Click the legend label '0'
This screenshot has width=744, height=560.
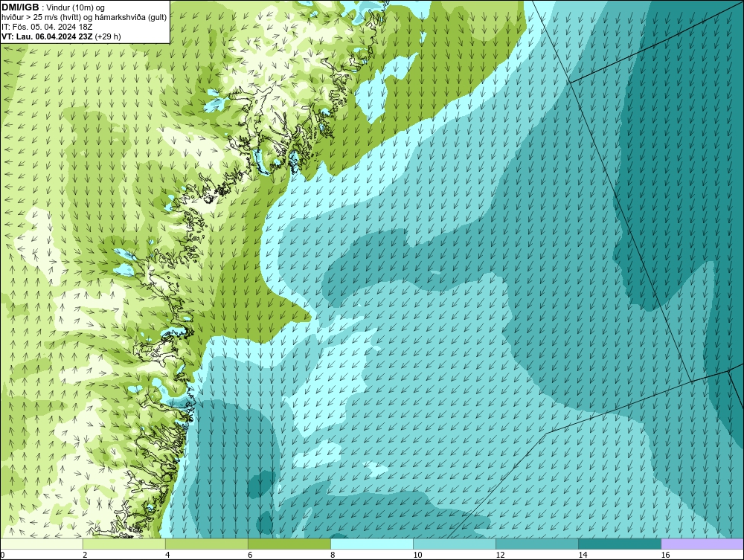coord(3,555)
